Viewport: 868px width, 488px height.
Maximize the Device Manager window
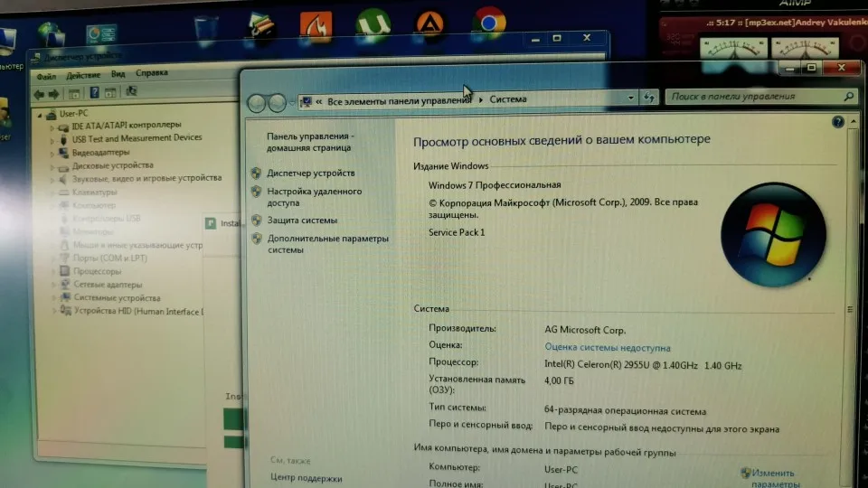(x=558, y=38)
